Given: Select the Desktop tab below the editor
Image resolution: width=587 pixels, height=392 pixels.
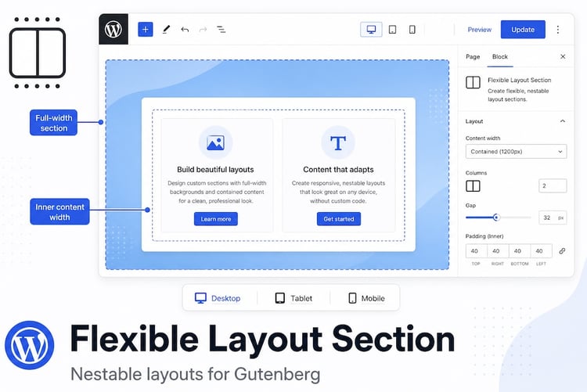Looking at the screenshot, I should (x=218, y=298).
